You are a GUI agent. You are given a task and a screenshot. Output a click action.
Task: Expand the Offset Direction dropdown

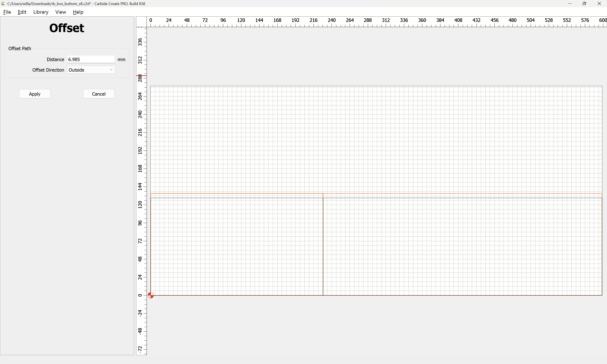click(91, 70)
